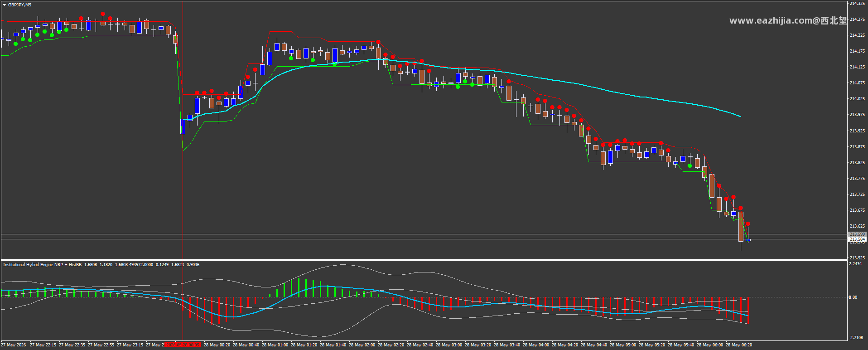The width and height of the screenshot is (868, 350).
Task: Click the 213.625 price scale label
Action: [x=857, y=226]
